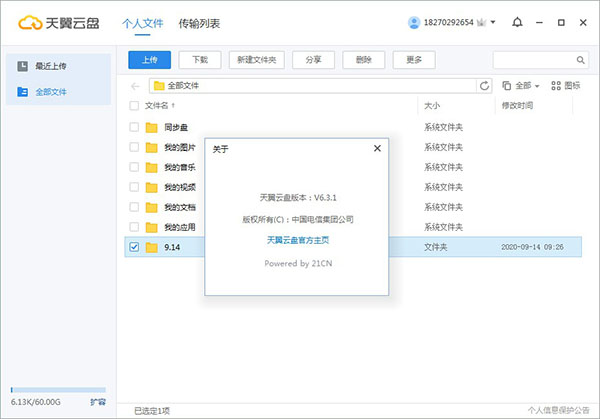Click the 删除 button
Screen dimensions: 600x419
[364, 60]
